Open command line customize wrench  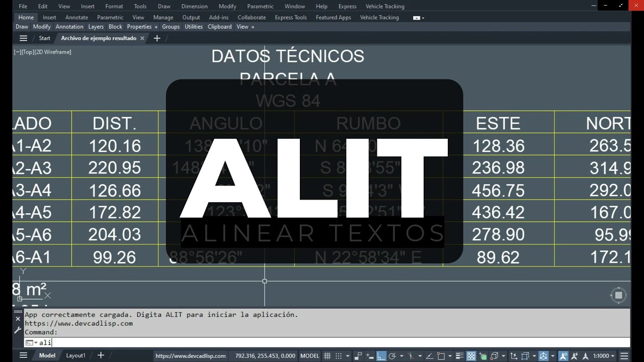[18, 330]
